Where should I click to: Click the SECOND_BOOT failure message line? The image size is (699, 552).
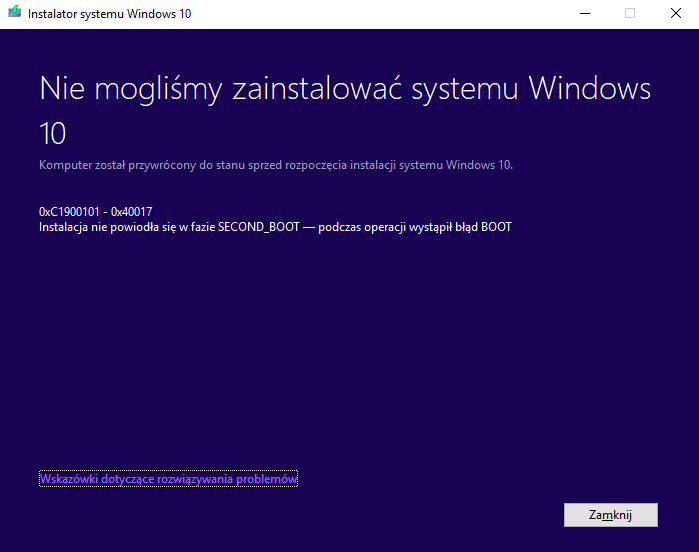[x=275, y=227]
